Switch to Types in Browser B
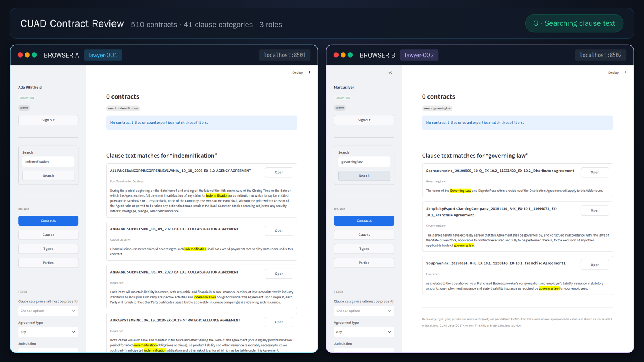The height and width of the screenshot is (362, 644). pyautogui.click(x=364, y=249)
